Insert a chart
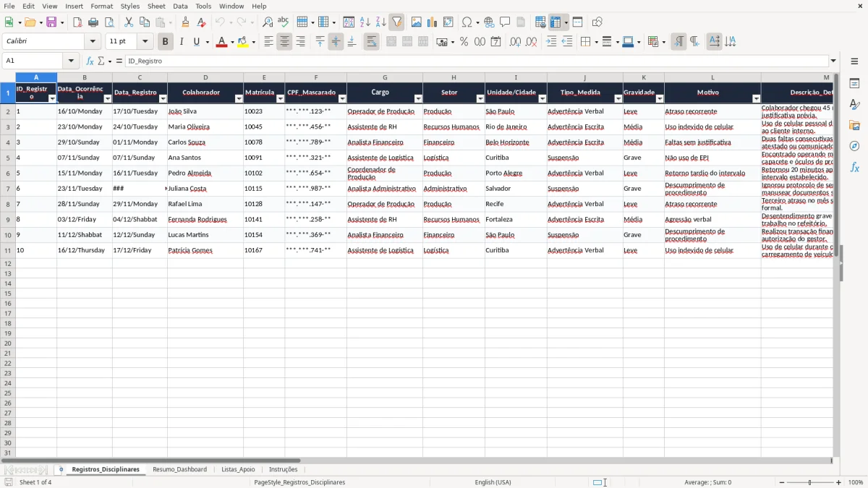This screenshot has width=868, height=488. point(433,22)
